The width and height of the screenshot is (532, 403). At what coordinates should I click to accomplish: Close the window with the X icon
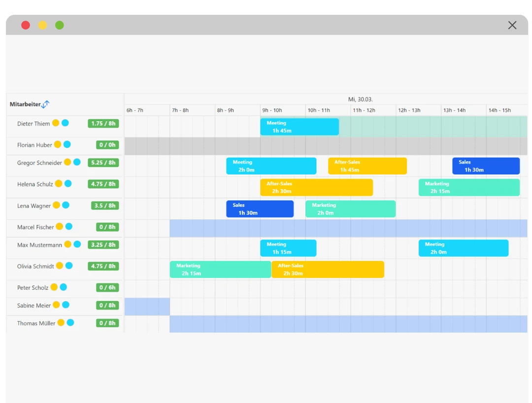click(512, 25)
